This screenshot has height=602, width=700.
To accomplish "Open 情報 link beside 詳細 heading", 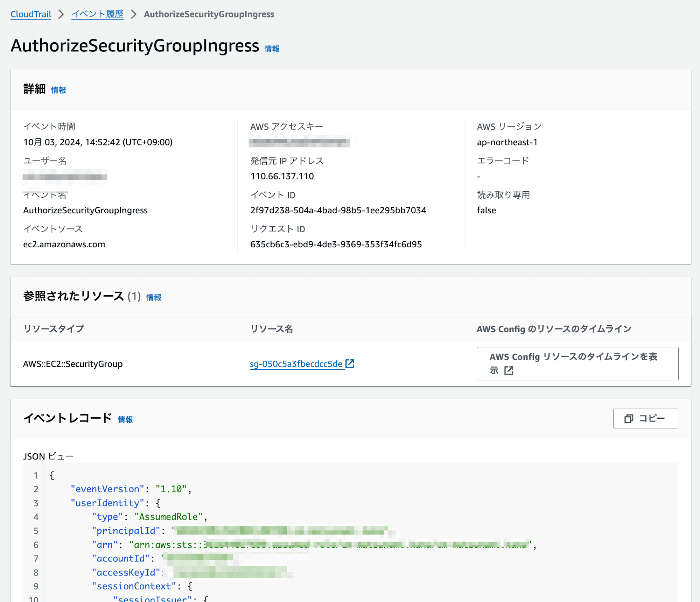I will click(58, 90).
